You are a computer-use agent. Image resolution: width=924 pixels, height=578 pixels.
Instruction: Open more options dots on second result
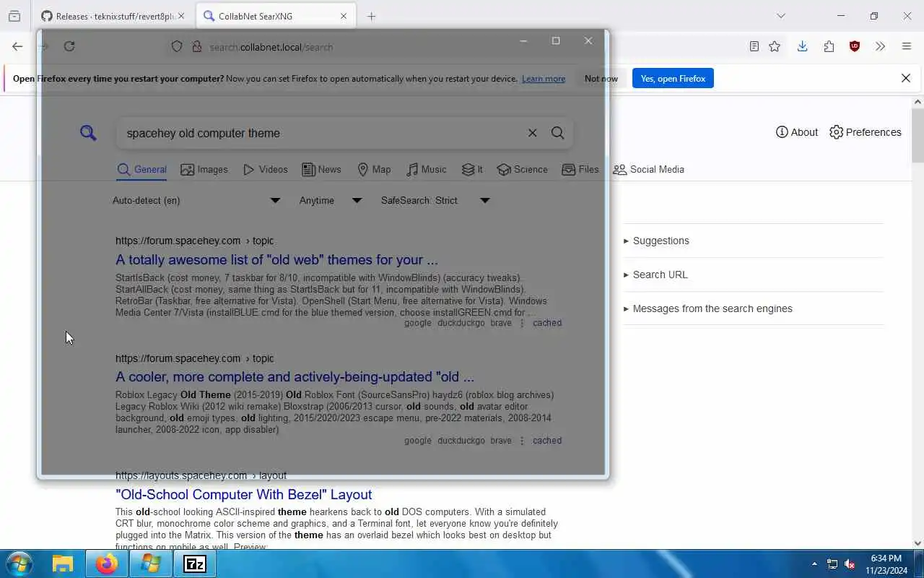pos(522,441)
